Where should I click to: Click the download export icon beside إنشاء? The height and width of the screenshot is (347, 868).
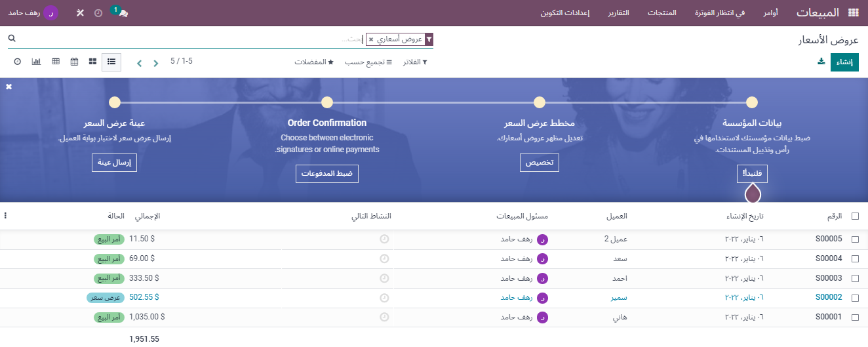pos(821,62)
